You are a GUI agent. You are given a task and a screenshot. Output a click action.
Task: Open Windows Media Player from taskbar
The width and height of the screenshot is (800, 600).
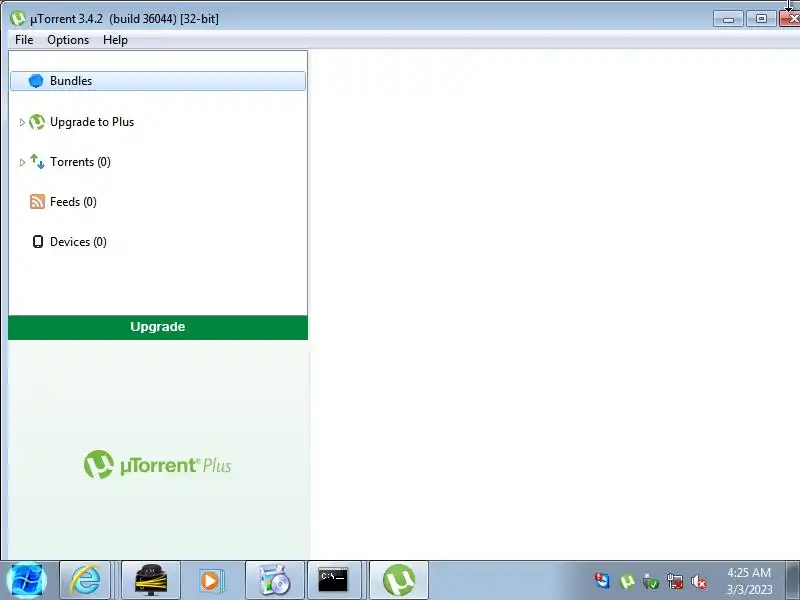point(211,580)
